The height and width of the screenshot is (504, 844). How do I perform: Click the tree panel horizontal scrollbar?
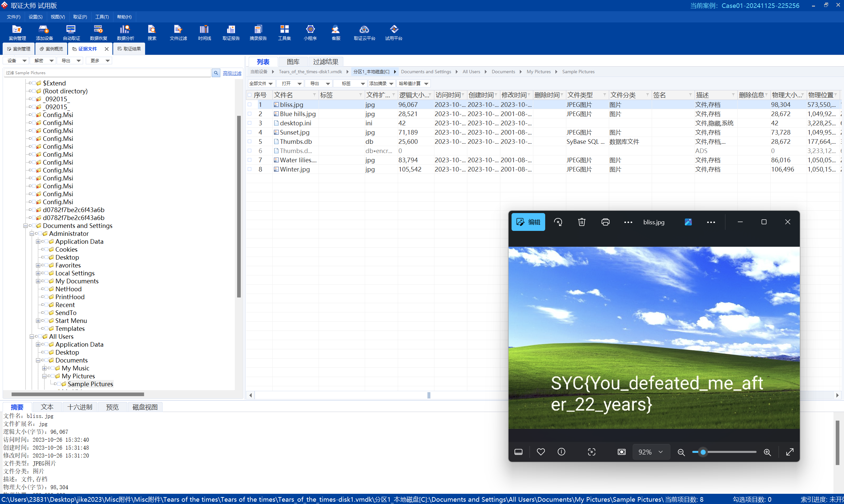(78, 394)
